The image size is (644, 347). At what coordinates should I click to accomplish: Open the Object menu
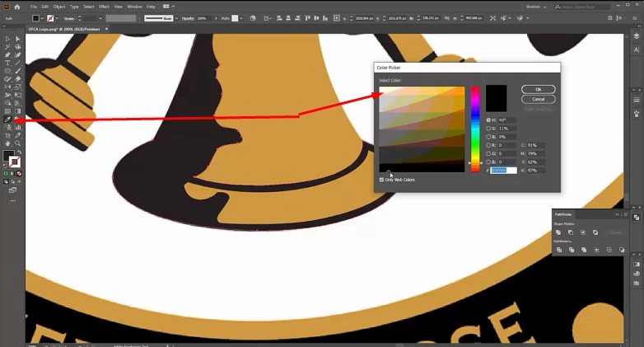coord(59,7)
